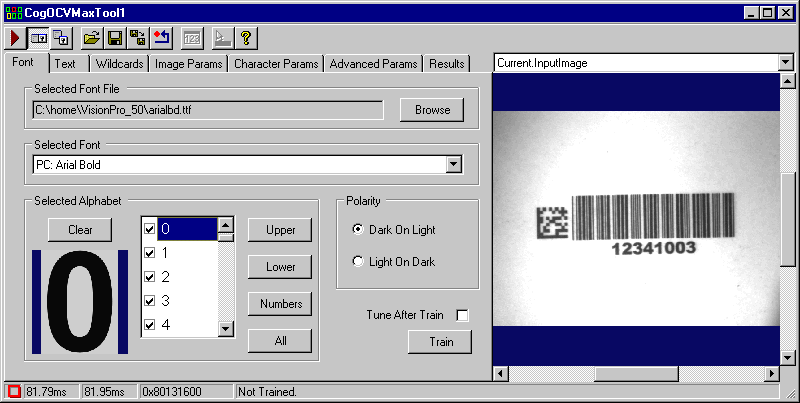Image resolution: width=800 pixels, height=403 pixels.
Task: Click the image scroll down arrow
Action: (788, 358)
